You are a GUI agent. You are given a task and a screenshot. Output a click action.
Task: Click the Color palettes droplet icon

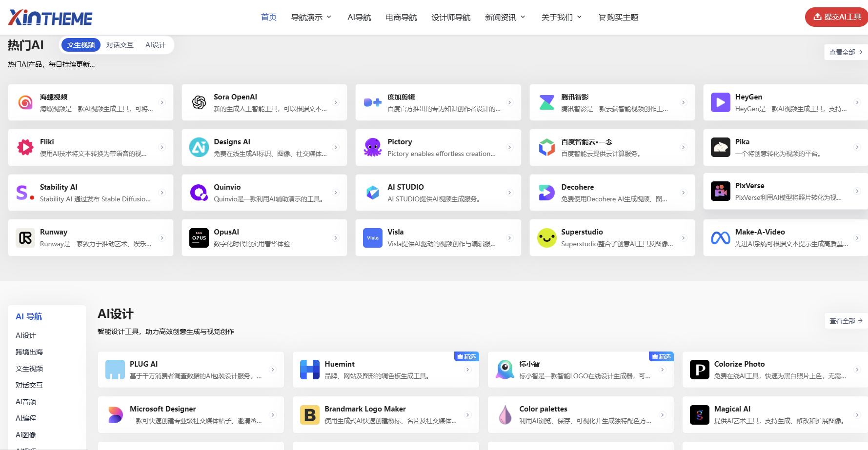505,415
